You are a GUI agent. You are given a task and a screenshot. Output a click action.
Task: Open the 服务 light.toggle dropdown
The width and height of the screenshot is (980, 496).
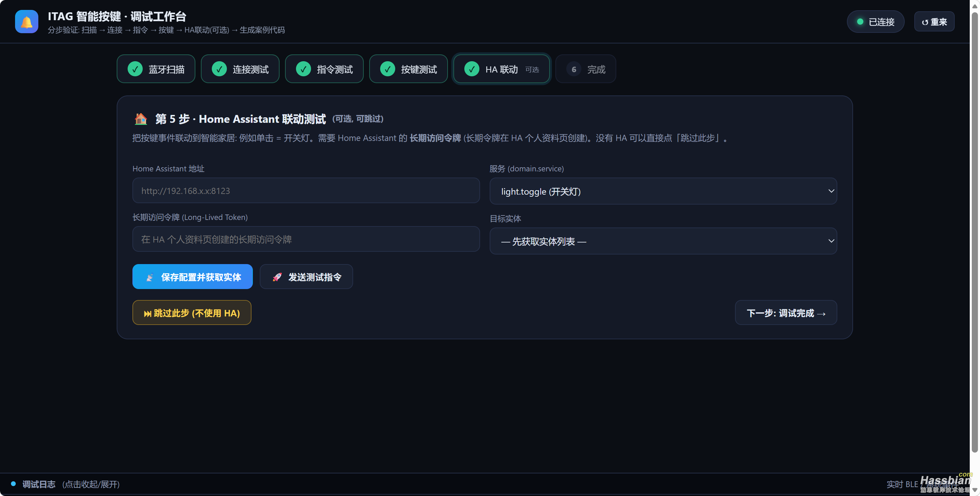[663, 191]
